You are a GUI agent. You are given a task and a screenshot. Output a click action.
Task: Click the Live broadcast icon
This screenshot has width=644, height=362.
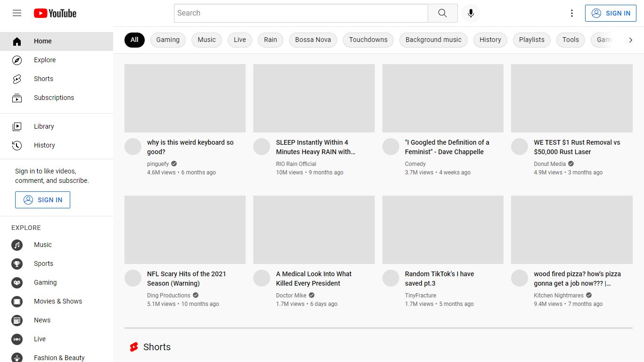coord(17,339)
